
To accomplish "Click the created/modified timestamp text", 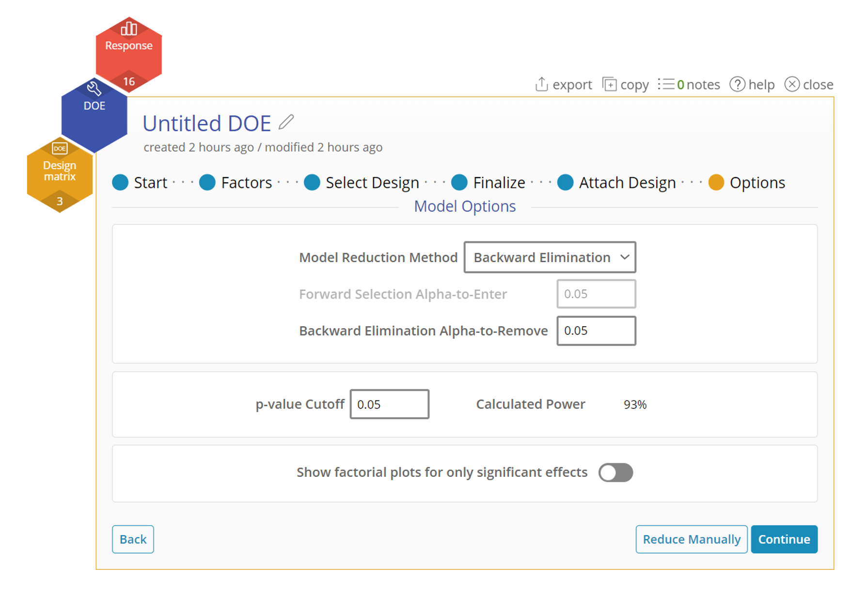I will (x=263, y=147).
